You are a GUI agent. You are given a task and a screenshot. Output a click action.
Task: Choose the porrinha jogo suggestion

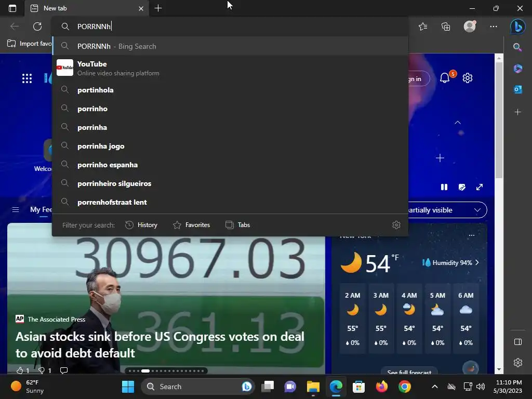pyautogui.click(x=230, y=146)
